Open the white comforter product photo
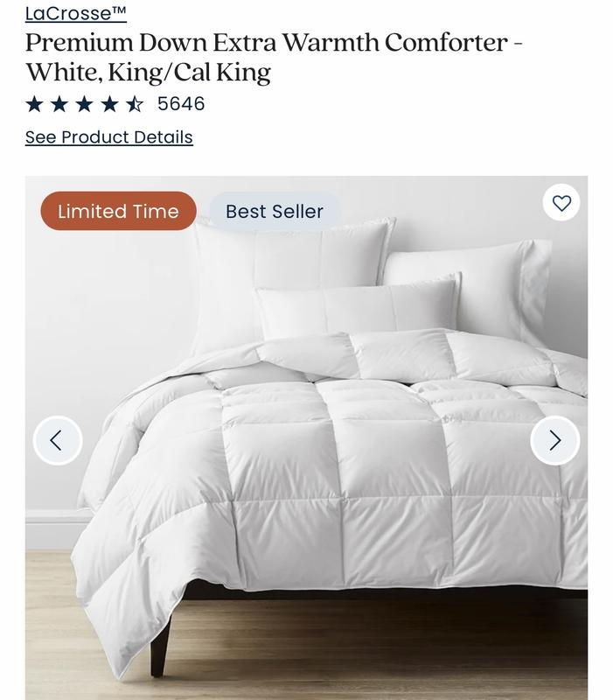The image size is (613, 700). 306,438
